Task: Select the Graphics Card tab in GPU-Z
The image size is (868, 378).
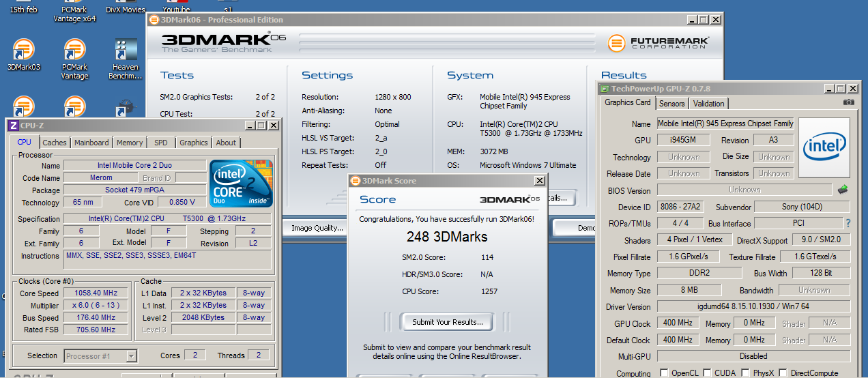Action: point(628,102)
